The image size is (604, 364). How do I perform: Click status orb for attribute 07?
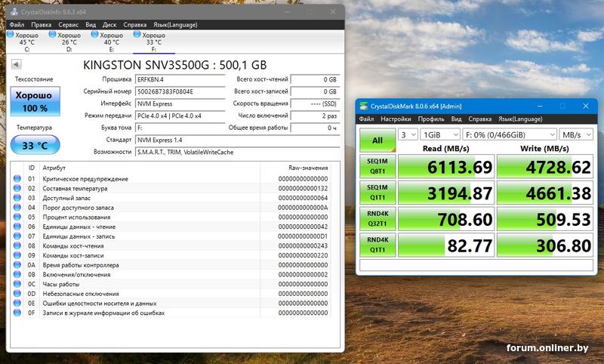(17, 236)
